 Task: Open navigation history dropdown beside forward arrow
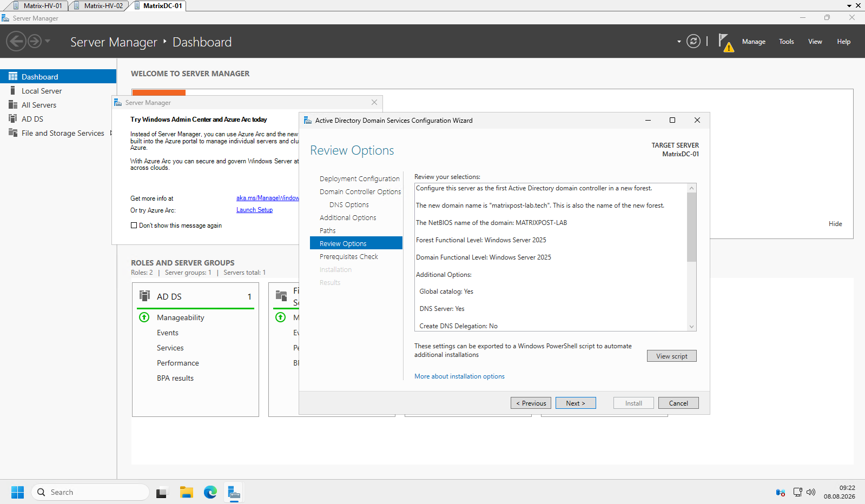click(x=48, y=41)
